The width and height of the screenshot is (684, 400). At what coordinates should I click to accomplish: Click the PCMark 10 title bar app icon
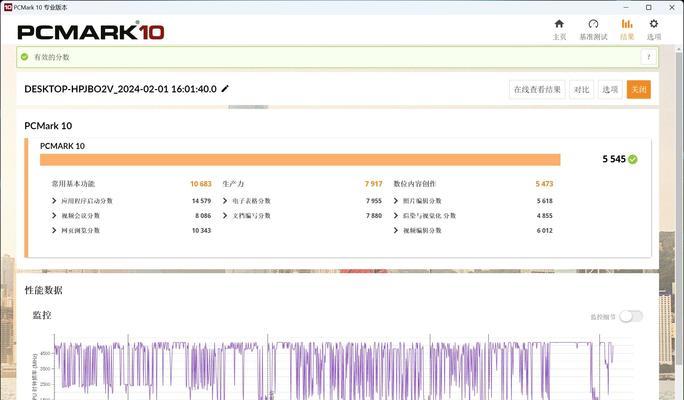tap(7, 7)
